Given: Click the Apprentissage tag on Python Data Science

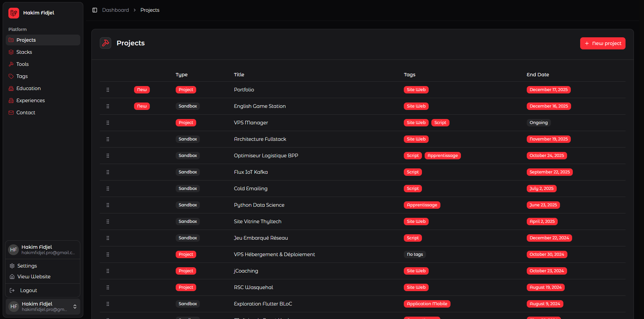Looking at the screenshot, I should tap(422, 205).
